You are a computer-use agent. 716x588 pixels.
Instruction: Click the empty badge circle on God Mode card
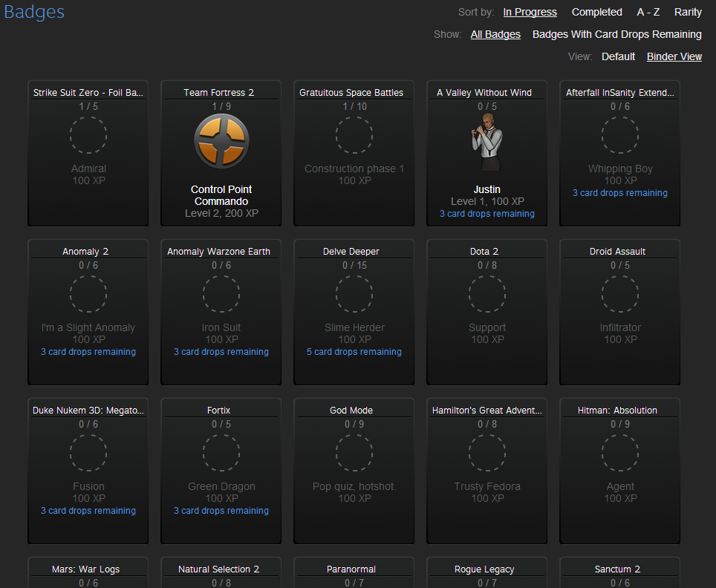(354, 453)
